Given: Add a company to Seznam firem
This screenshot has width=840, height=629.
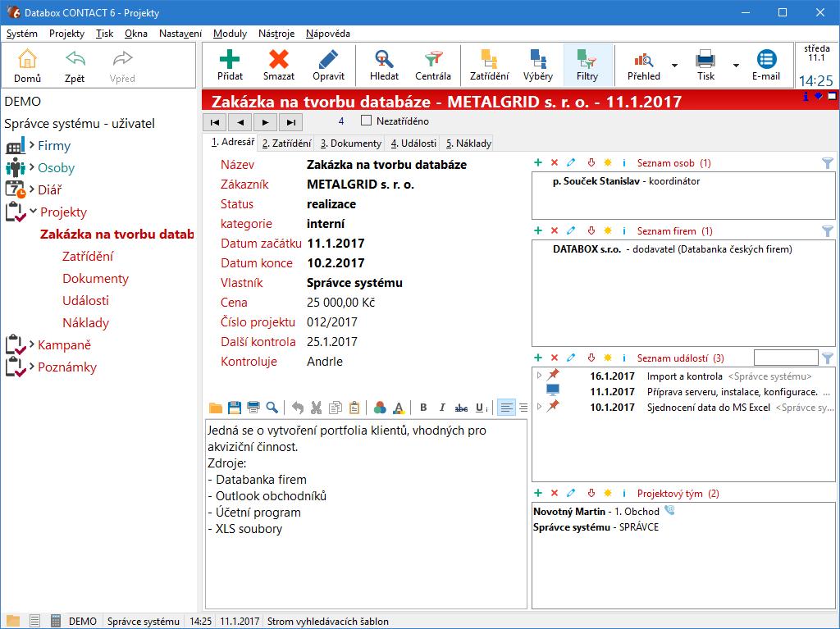Looking at the screenshot, I should coord(538,230).
